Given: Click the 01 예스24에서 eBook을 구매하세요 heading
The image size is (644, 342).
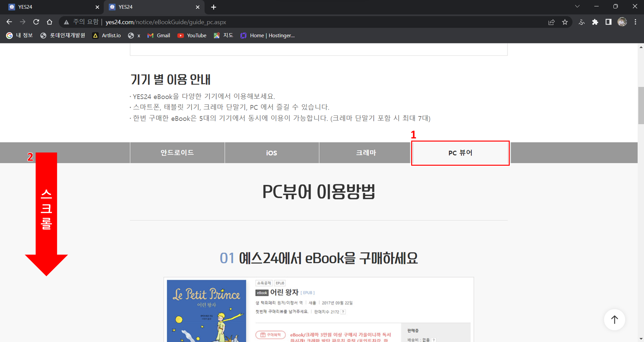Looking at the screenshot, I should [319, 258].
